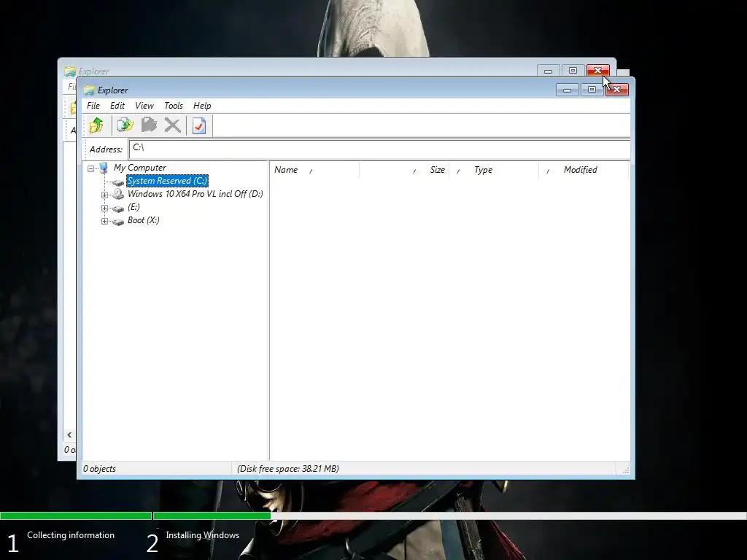This screenshot has width=747, height=560.
Task: Click the Explorer title bar folder icon
Action: pyautogui.click(x=89, y=90)
